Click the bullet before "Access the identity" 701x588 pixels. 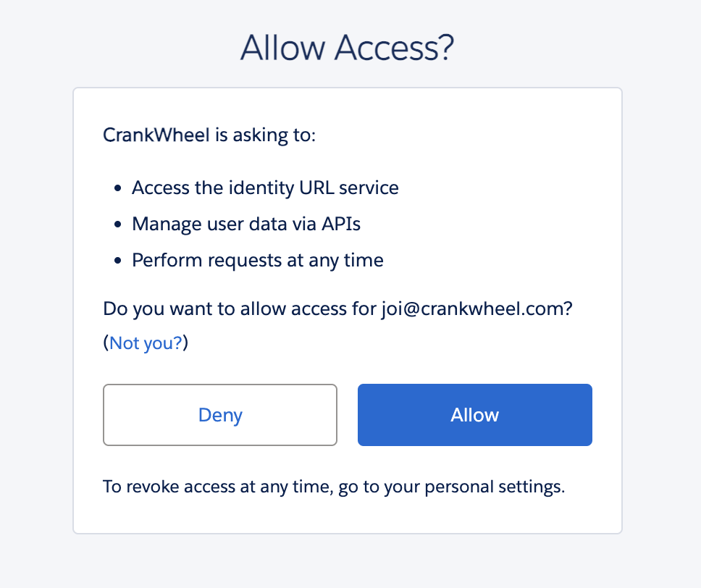point(118,189)
